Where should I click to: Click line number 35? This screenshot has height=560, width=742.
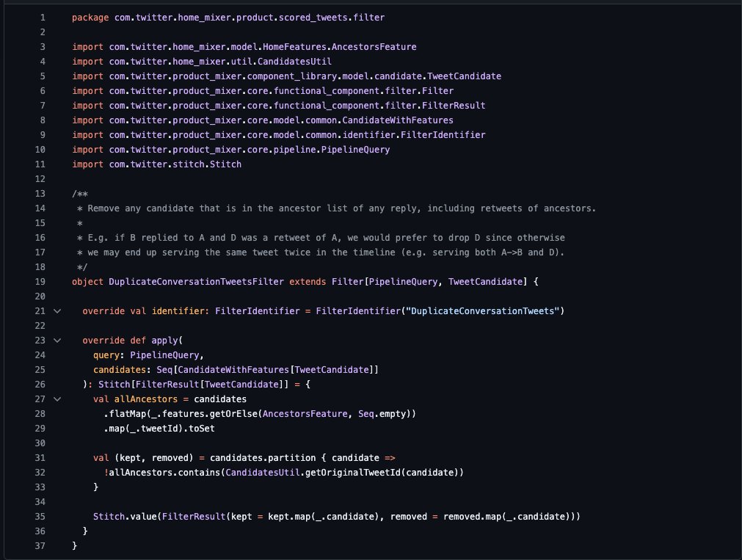click(x=40, y=517)
